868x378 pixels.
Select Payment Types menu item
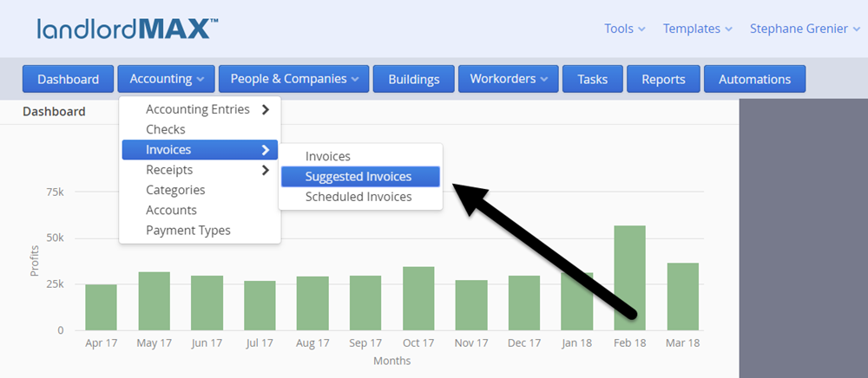click(200, 231)
